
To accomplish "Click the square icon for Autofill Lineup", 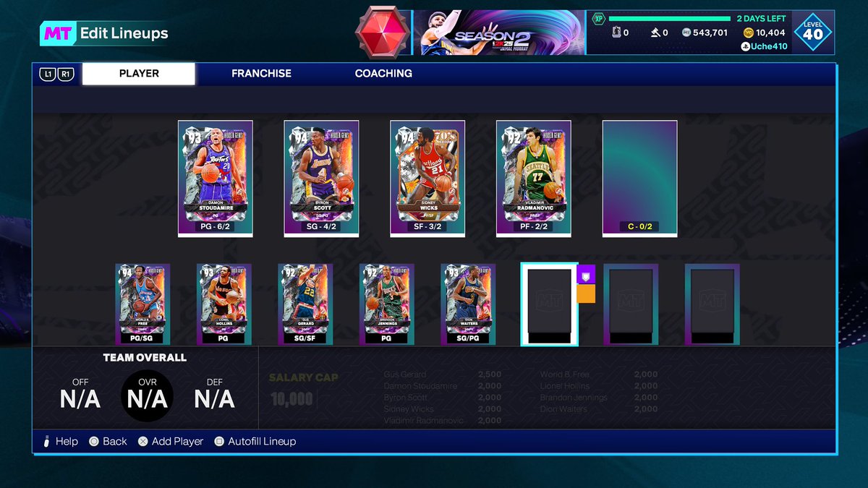I will (219, 441).
